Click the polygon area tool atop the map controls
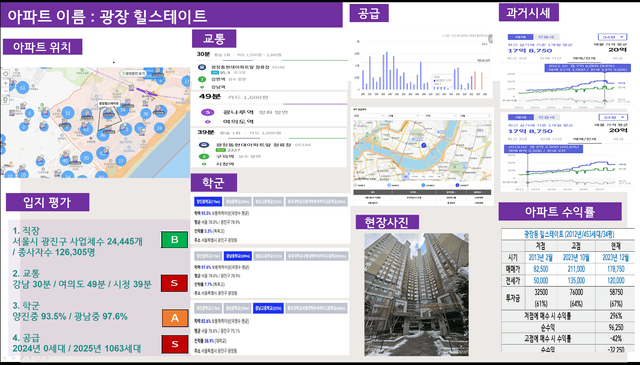 point(5,74)
